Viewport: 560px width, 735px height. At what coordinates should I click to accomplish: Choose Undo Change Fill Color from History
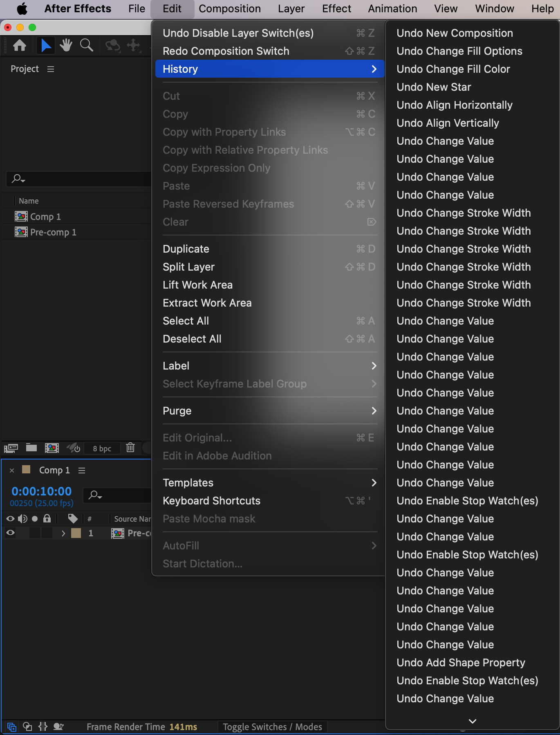click(453, 69)
